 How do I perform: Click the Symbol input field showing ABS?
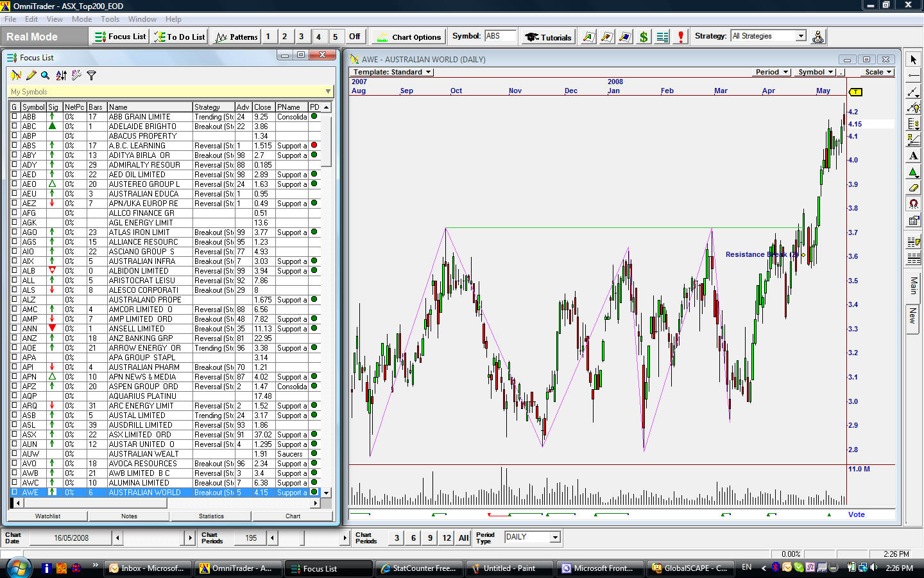500,36
